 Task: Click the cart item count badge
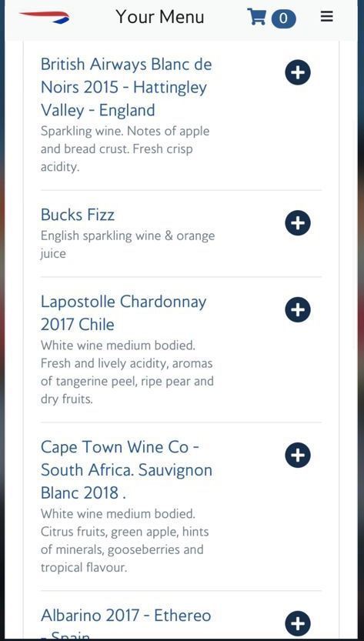click(x=282, y=18)
